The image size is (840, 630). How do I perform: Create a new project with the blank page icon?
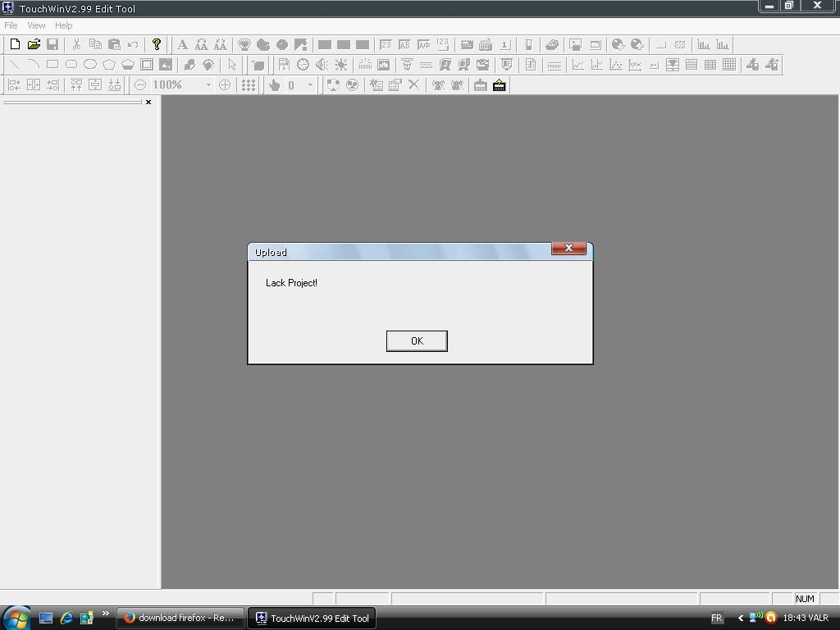(x=15, y=44)
